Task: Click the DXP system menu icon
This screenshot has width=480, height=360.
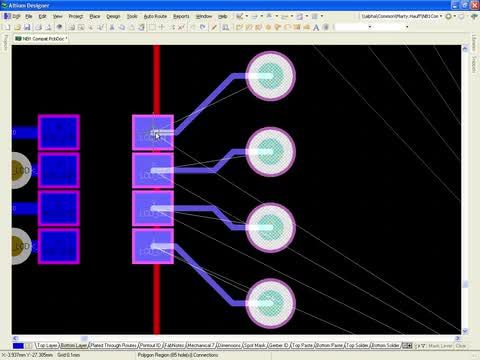Action: (x=11, y=16)
